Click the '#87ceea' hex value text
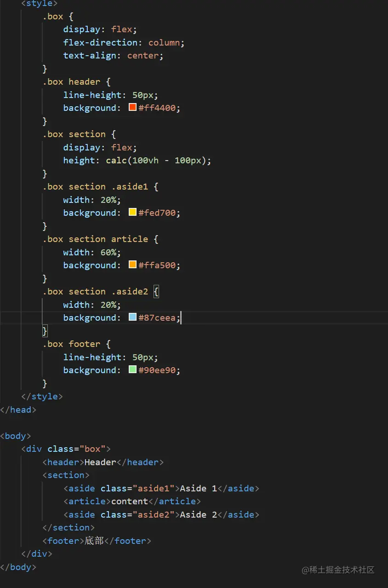 click(x=157, y=318)
